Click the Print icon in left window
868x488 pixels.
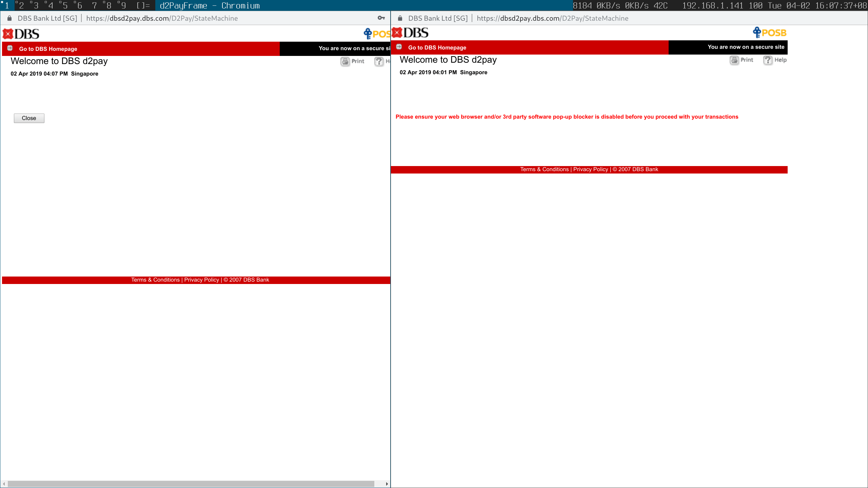345,61
